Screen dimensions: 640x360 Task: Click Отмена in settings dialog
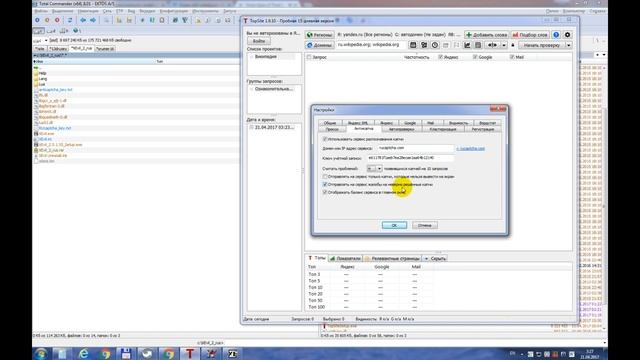pos(424,225)
